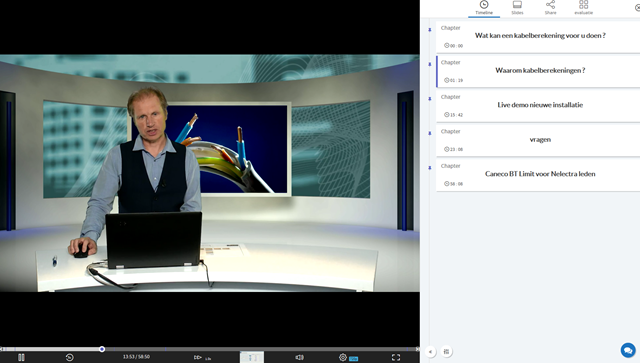The width and height of the screenshot is (640, 363).
Task: Click pin icon beside 'Live demo nieuwe installatie' chapter
Action: pos(430,99)
